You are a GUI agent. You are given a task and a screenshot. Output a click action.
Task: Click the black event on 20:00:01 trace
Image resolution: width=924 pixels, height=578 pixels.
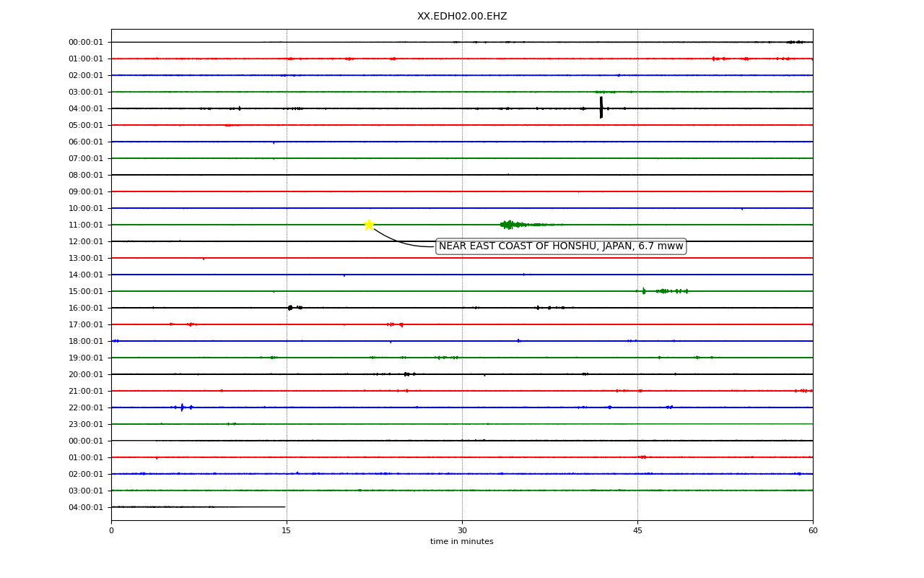[x=409, y=374]
